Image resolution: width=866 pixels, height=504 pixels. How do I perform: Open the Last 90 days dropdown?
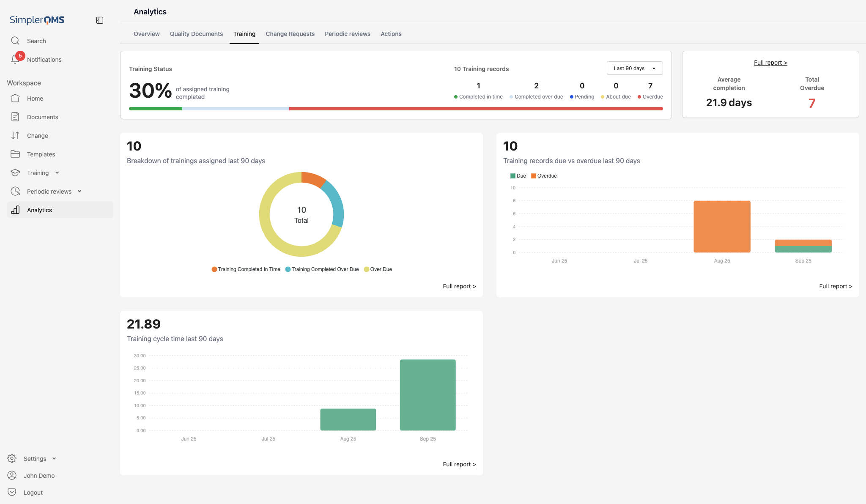(x=634, y=68)
